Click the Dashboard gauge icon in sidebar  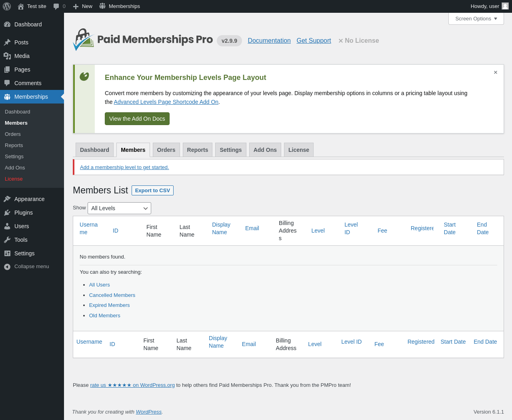click(7, 24)
